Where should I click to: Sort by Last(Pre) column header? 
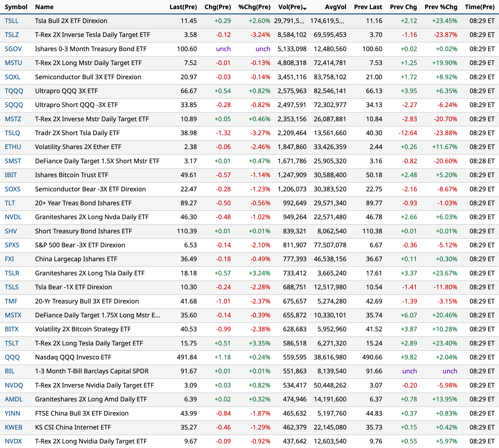coord(183,7)
